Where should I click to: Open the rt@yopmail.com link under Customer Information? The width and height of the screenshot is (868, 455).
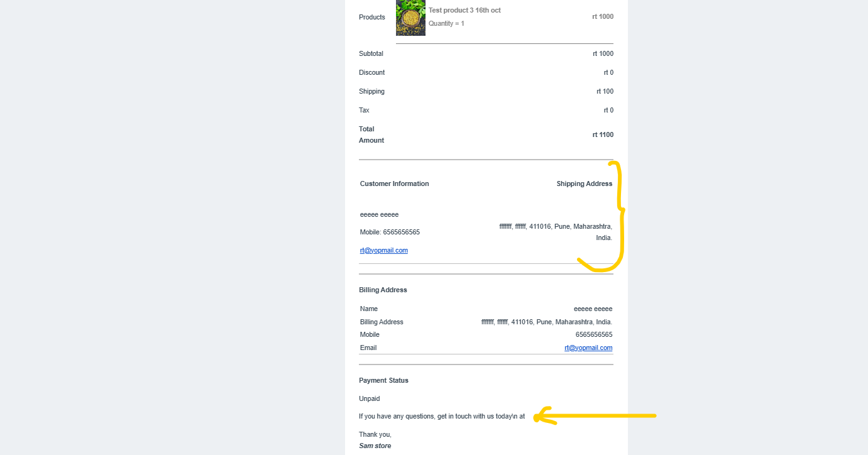click(384, 250)
